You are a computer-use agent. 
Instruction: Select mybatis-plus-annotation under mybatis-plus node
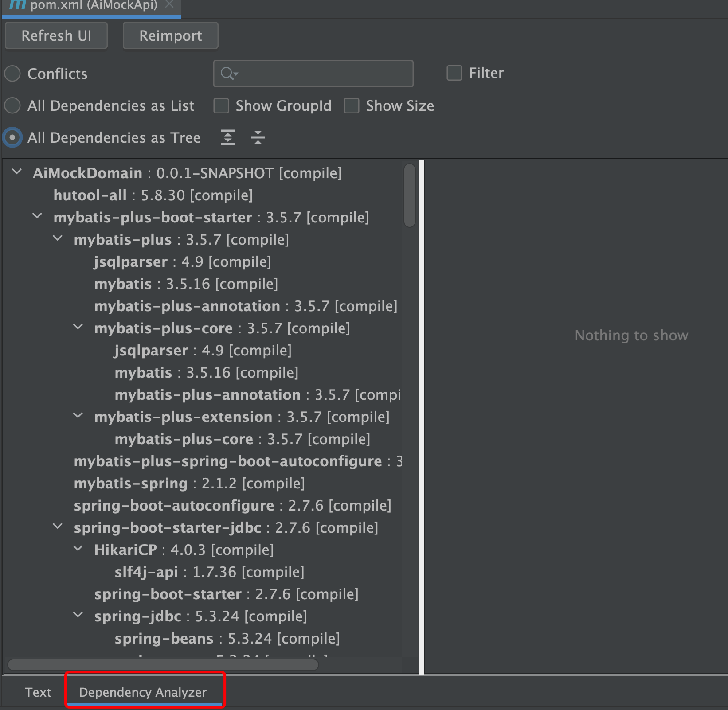[x=246, y=306]
